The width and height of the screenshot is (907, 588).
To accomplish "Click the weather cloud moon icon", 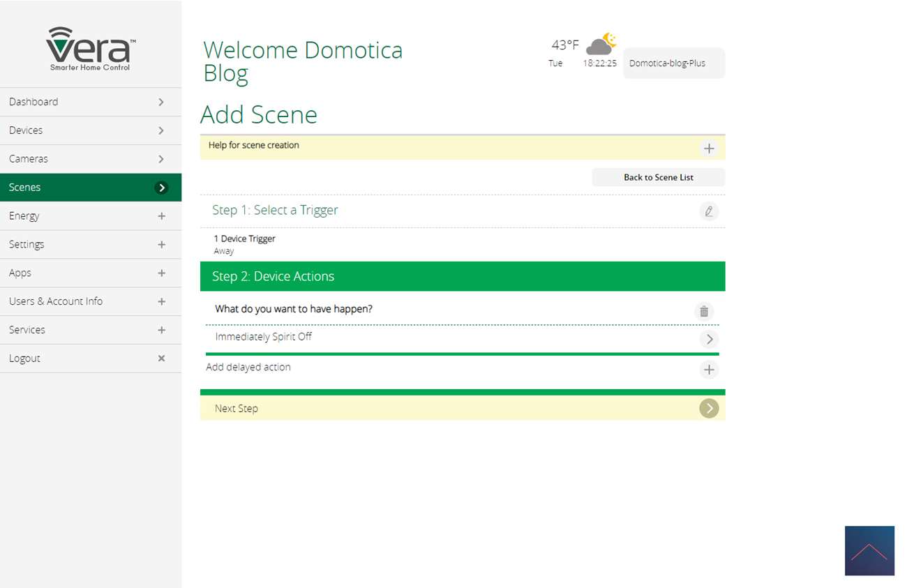I will tap(601, 44).
